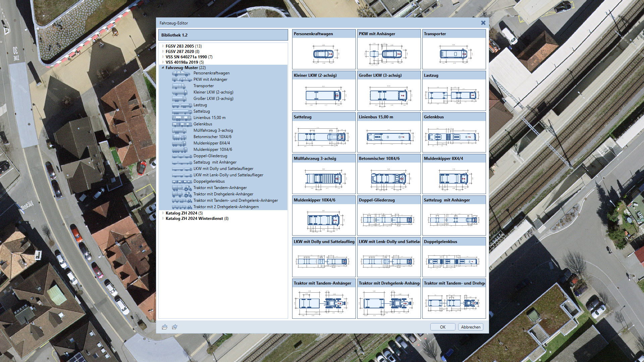Close the Fahrzeug-Editor dialog
644x362 pixels.
coord(483,23)
